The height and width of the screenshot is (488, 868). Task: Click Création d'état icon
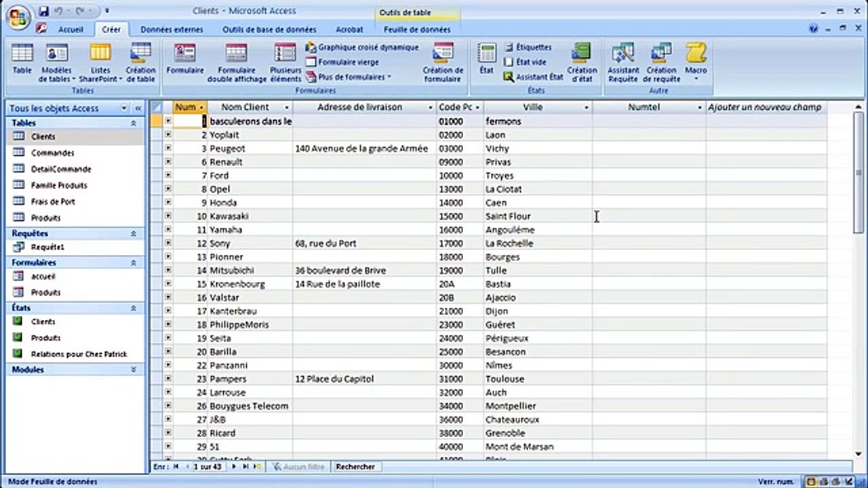pos(582,62)
